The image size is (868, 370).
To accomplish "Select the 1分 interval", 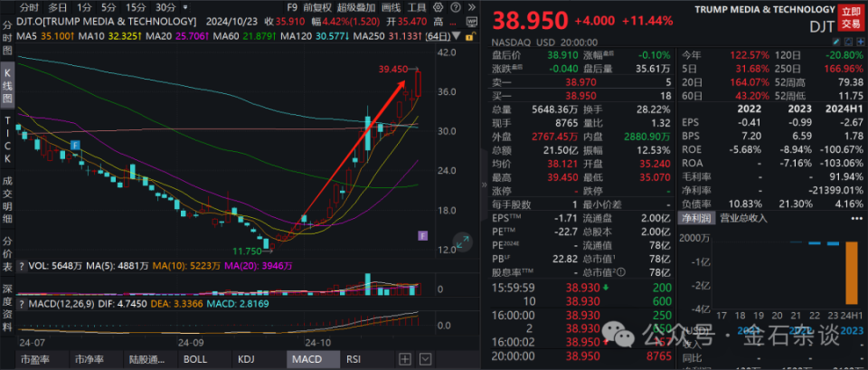I will tap(84, 8).
